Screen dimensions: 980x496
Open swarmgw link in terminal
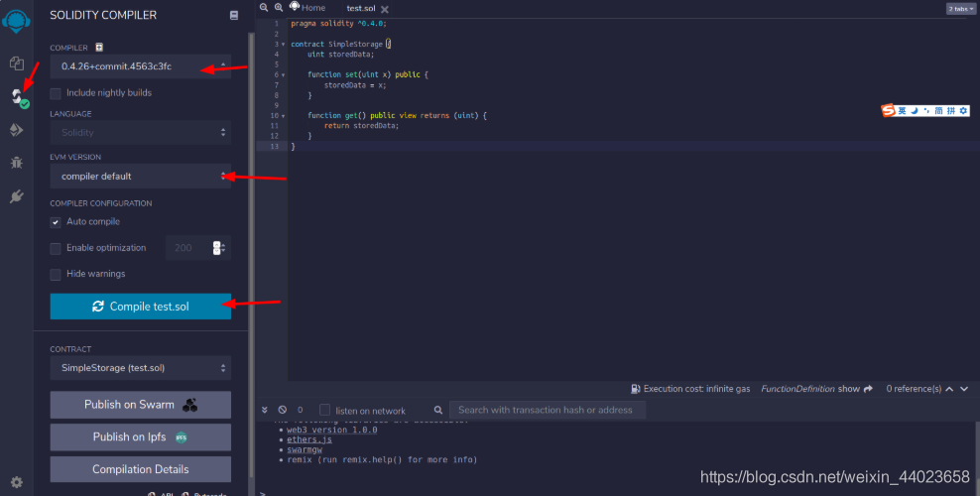point(305,449)
